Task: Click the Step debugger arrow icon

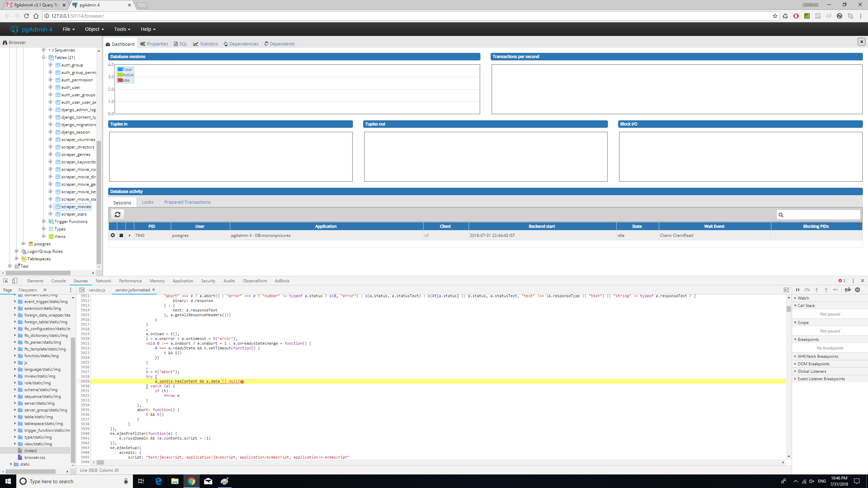Action: click(835, 290)
